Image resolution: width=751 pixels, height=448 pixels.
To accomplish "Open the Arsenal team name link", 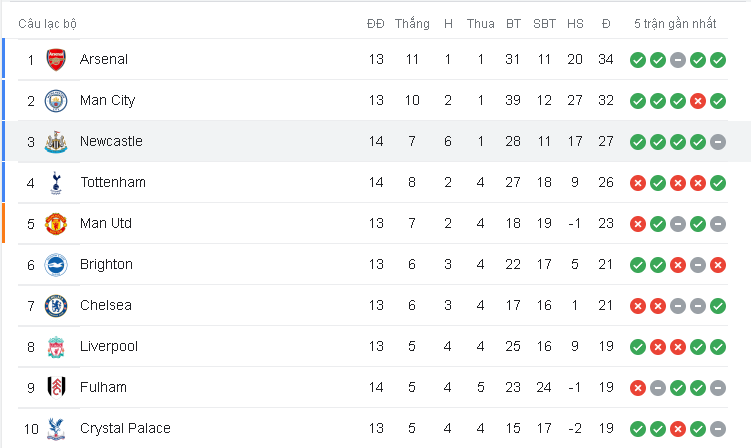I will (104, 59).
